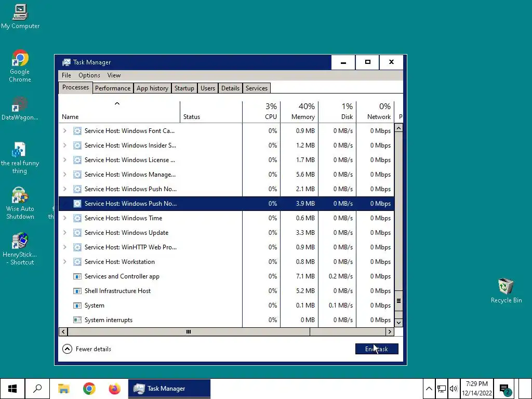Click the System interrupts icon
Image resolution: width=532 pixels, height=399 pixels.
[x=77, y=320]
